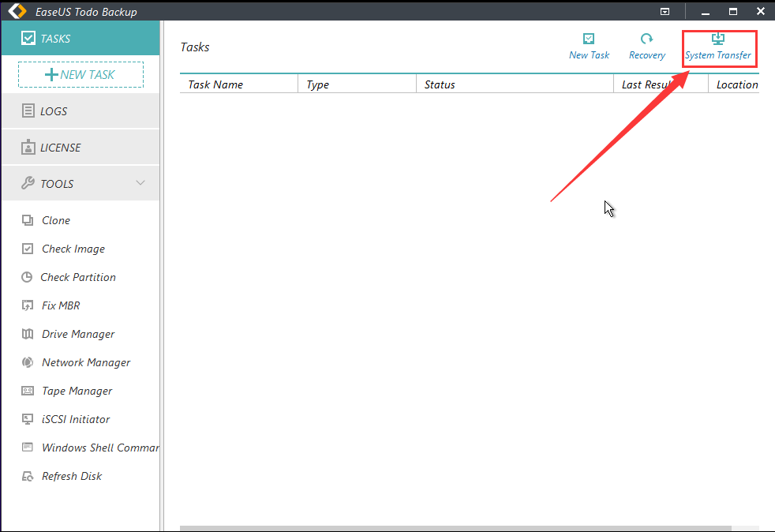775x532 pixels.
Task: Click the Refresh Disk icon
Action: pos(28,476)
